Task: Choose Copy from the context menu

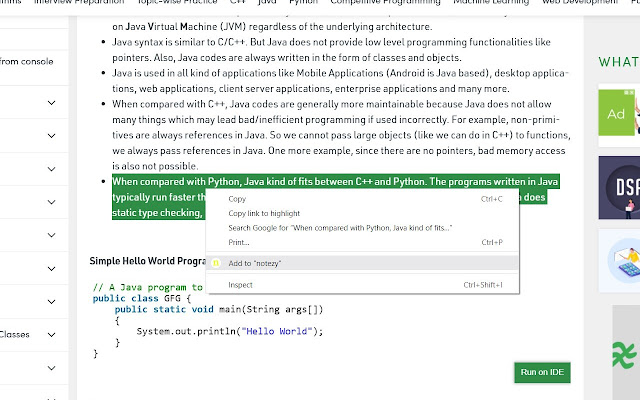Action: coord(362,199)
